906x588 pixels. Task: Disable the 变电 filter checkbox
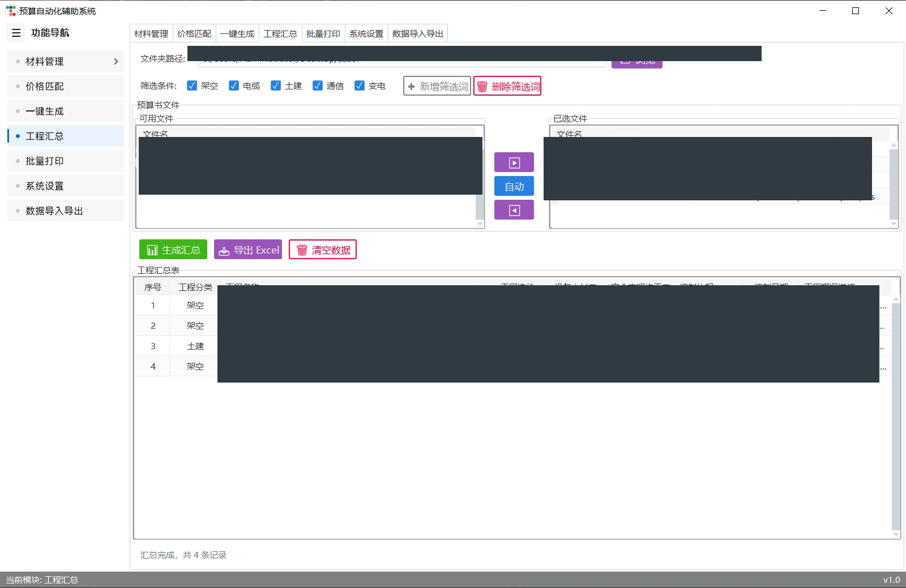(360, 85)
